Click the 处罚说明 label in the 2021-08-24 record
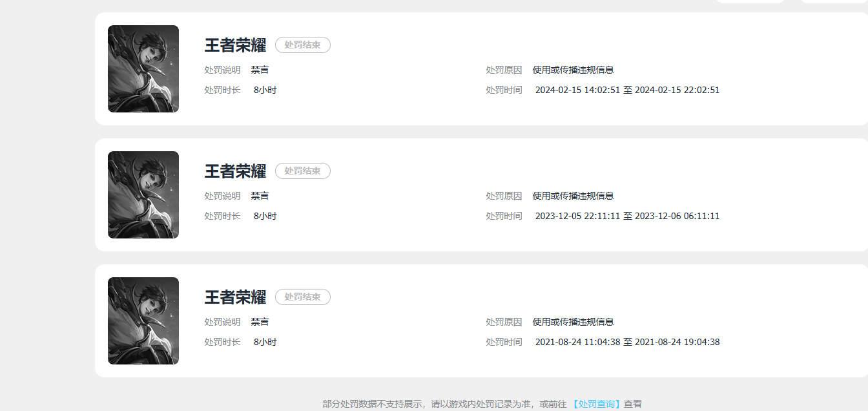 pos(222,322)
